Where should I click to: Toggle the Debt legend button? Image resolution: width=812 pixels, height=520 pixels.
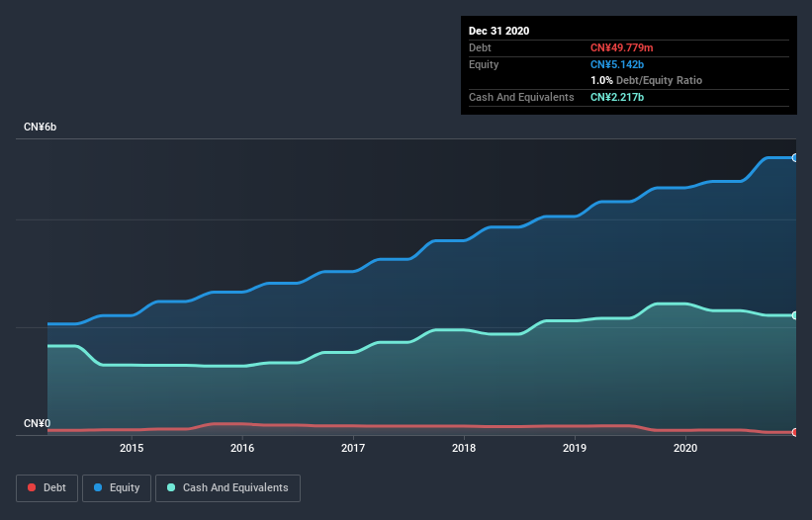click(x=47, y=488)
